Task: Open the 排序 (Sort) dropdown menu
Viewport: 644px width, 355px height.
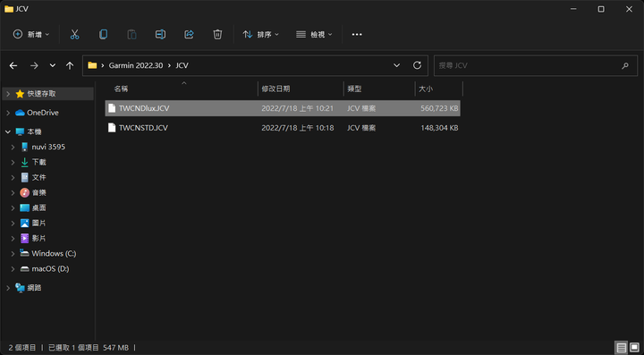Action: (260, 35)
